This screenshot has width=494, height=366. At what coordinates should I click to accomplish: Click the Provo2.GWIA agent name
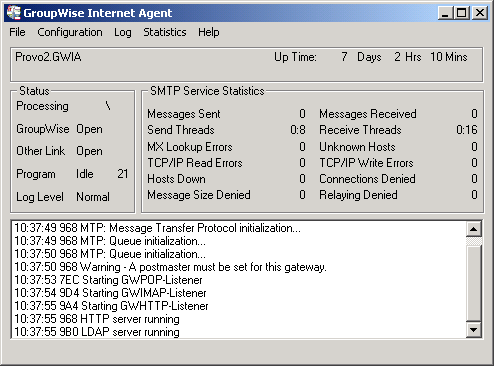coord(48,57)
